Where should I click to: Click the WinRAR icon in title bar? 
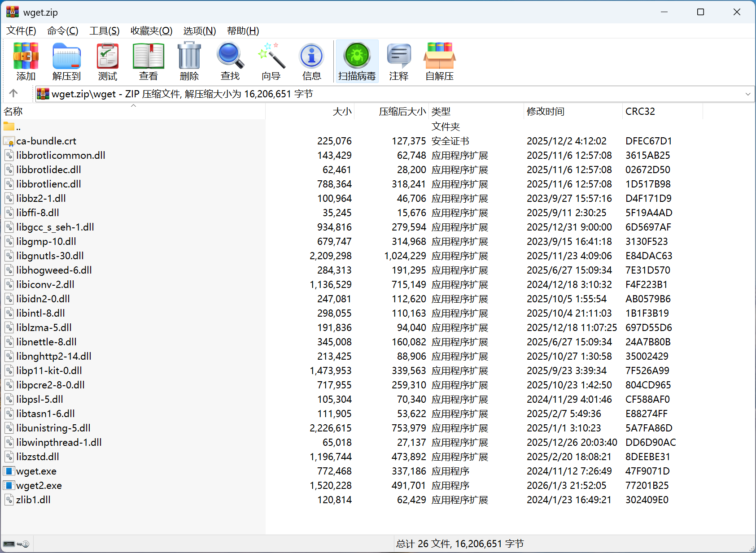(x=13, y=12)
